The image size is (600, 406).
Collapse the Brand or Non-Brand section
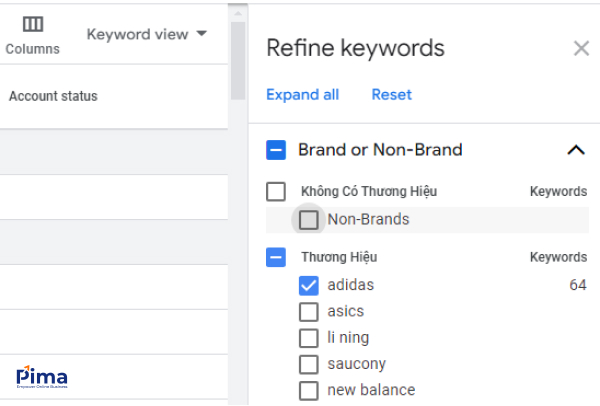(575, 150)
